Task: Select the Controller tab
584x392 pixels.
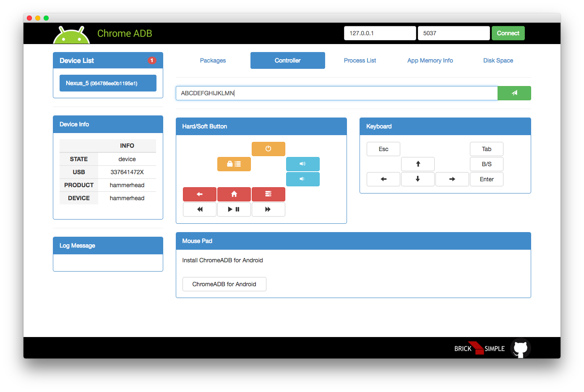Action: (x=288, y=60)
